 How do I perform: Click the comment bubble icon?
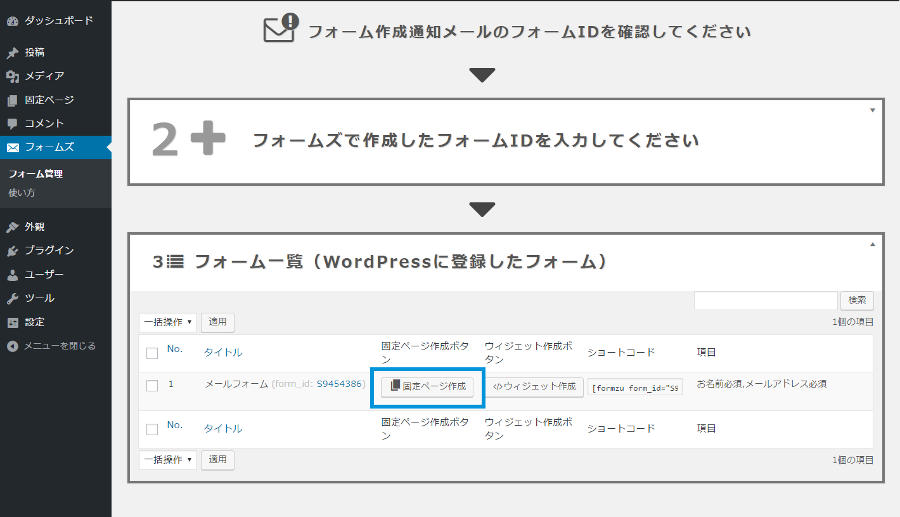click(13, 124)
